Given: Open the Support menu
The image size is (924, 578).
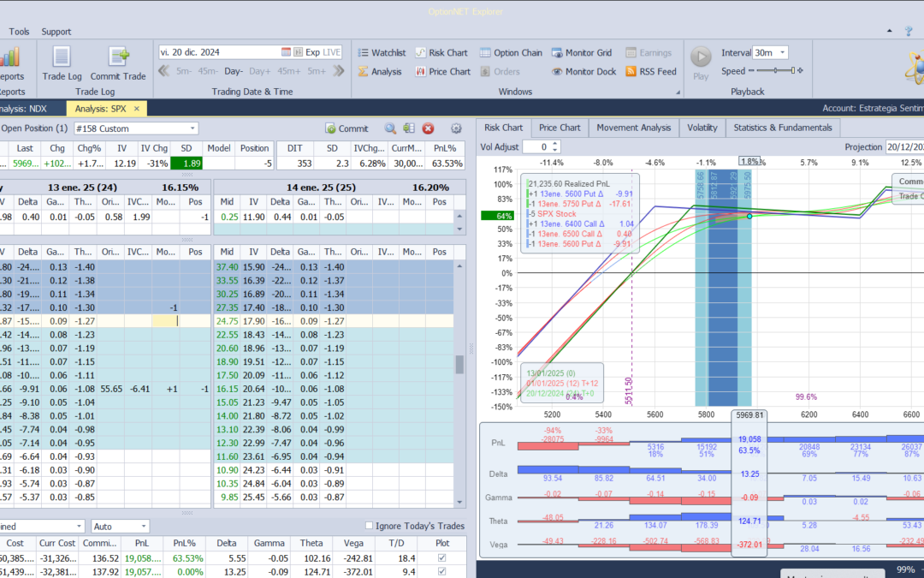Looking at the screenshot, I should [x=56, y=32].
